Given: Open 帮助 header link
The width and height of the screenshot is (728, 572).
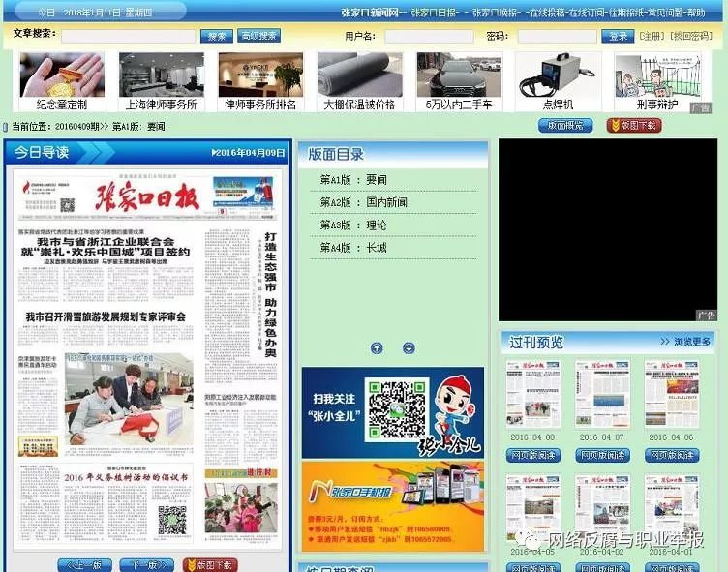Looking at the screenshot, I should coord(696,13).
